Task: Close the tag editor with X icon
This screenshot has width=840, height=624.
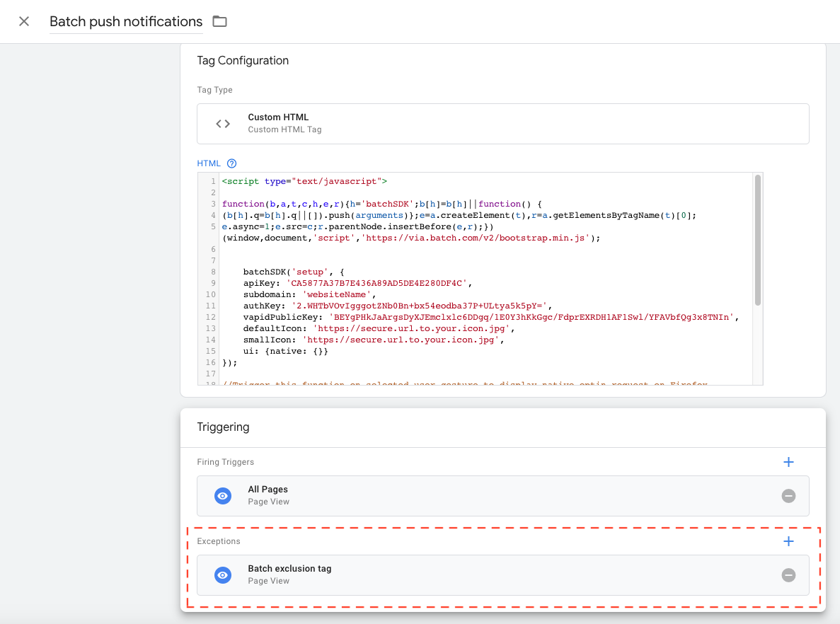Action: (24, 21)
